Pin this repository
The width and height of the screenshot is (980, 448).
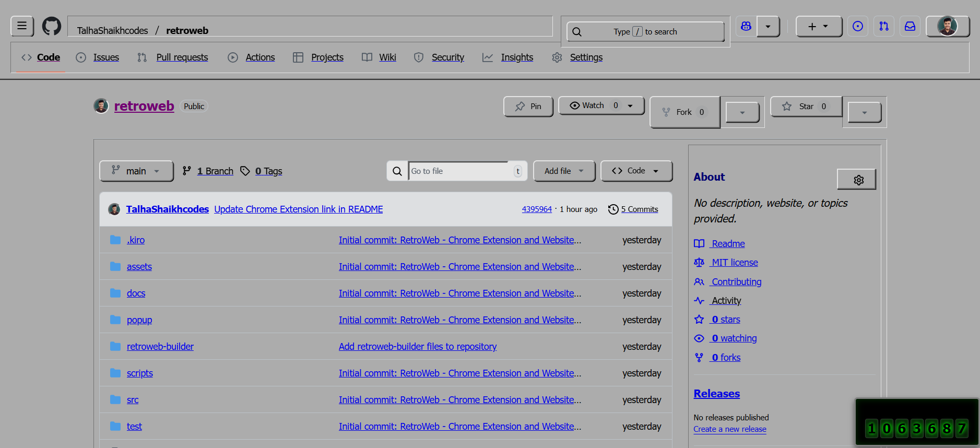[x=528, y=107]
